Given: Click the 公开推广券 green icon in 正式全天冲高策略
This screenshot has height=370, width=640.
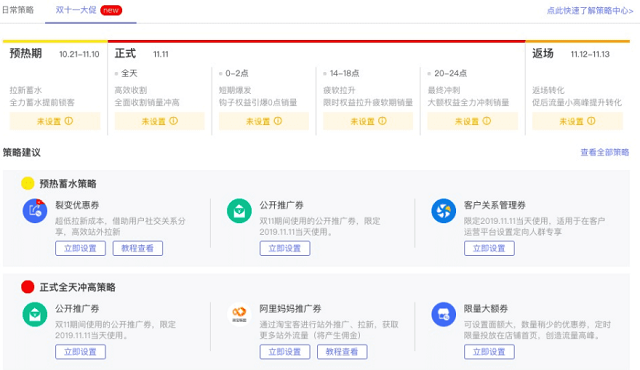Looking at the screenshot, I should click(x=35, y=314).
